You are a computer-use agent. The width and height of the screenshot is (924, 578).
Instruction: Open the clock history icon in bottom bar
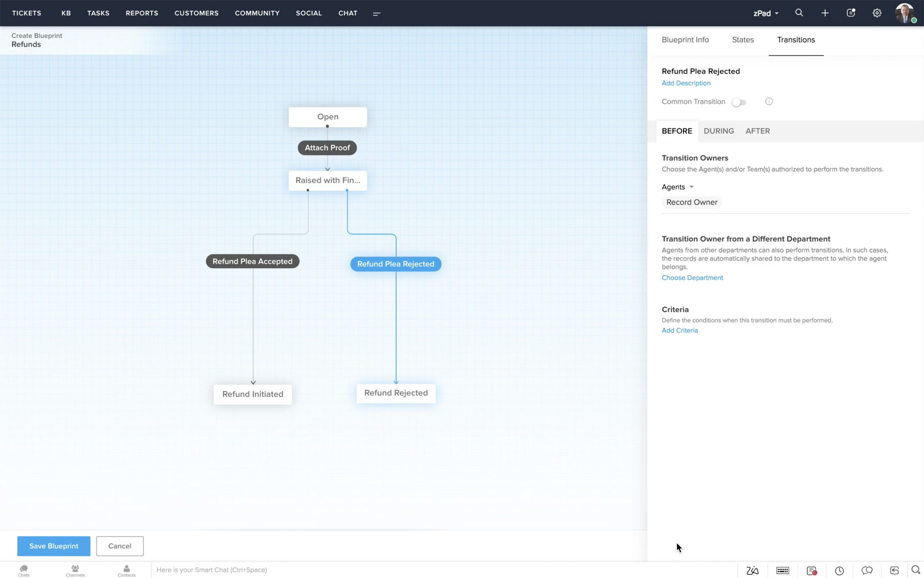pos(839,570)
